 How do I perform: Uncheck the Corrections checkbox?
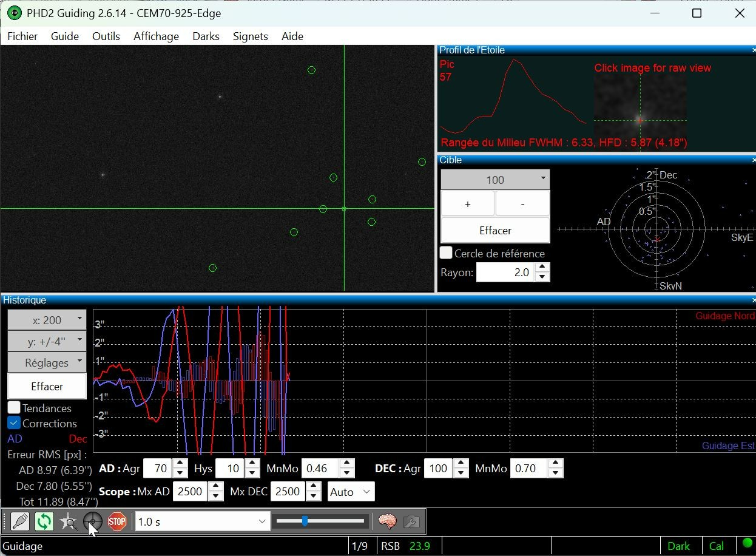14,423
